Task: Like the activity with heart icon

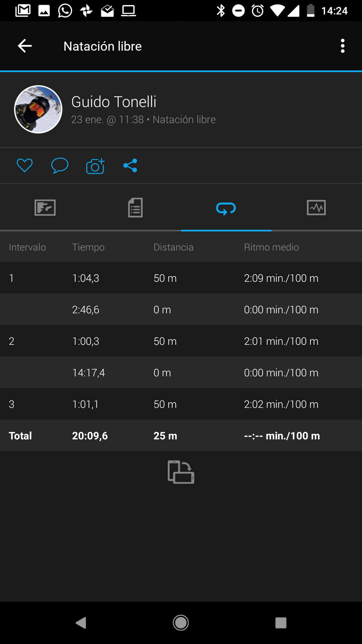Action: click(x=24, y=165)
